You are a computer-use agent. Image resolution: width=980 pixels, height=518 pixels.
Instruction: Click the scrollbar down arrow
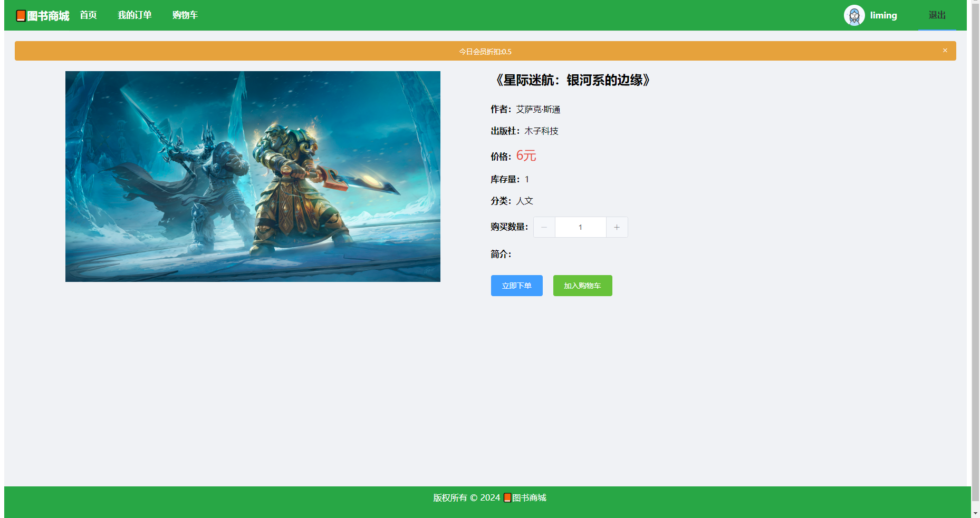[975, 513]
